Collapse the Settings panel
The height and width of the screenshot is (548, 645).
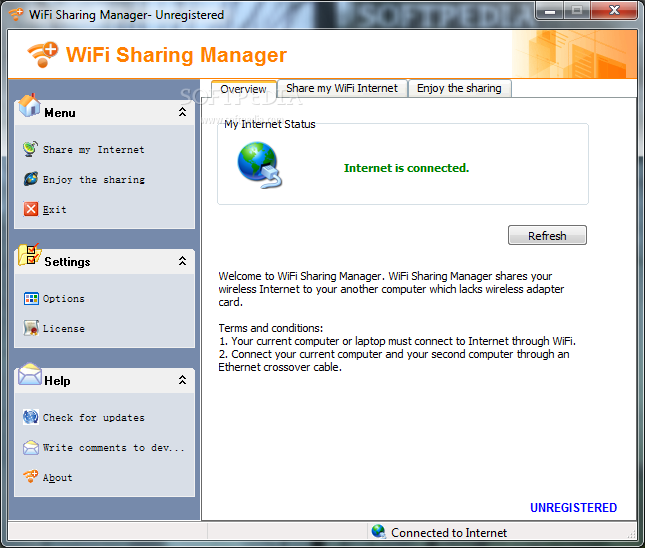182,261
